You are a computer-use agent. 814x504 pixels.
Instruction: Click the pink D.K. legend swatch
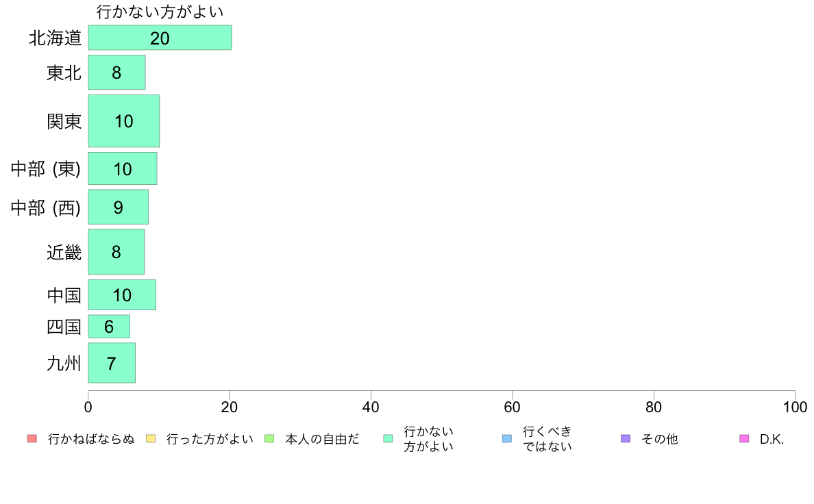pyautogui.click(x=744, y=438)
